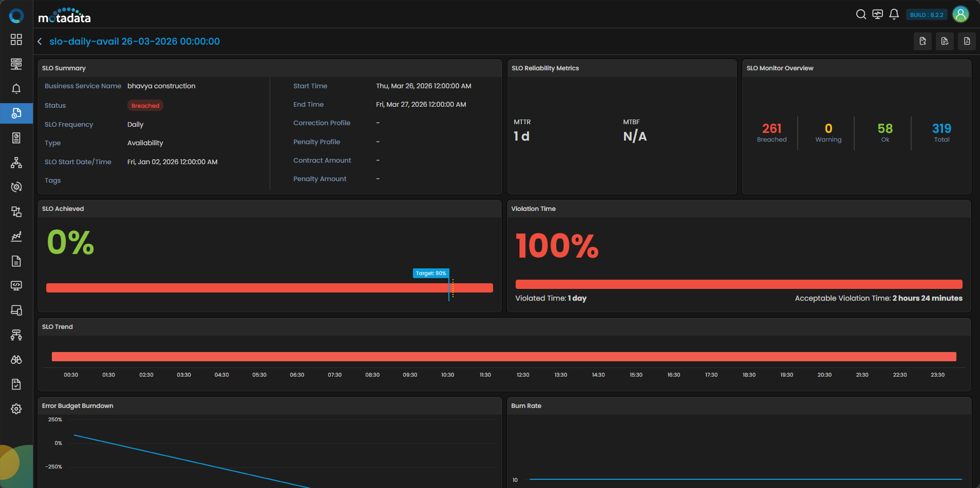The image size is (980, 488).
Task: Click the back arrow beside the SLO title
Action: tap(40, 42)
